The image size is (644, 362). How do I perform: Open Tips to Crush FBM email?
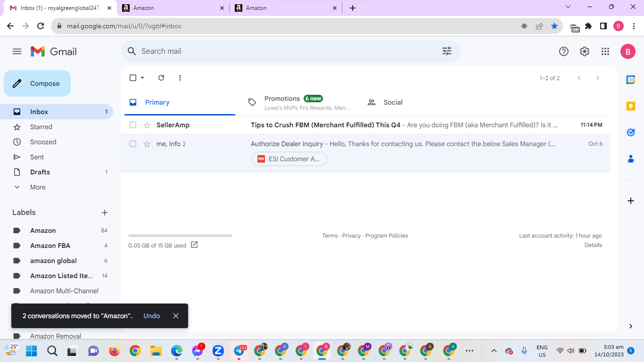(x=365, y=125)
